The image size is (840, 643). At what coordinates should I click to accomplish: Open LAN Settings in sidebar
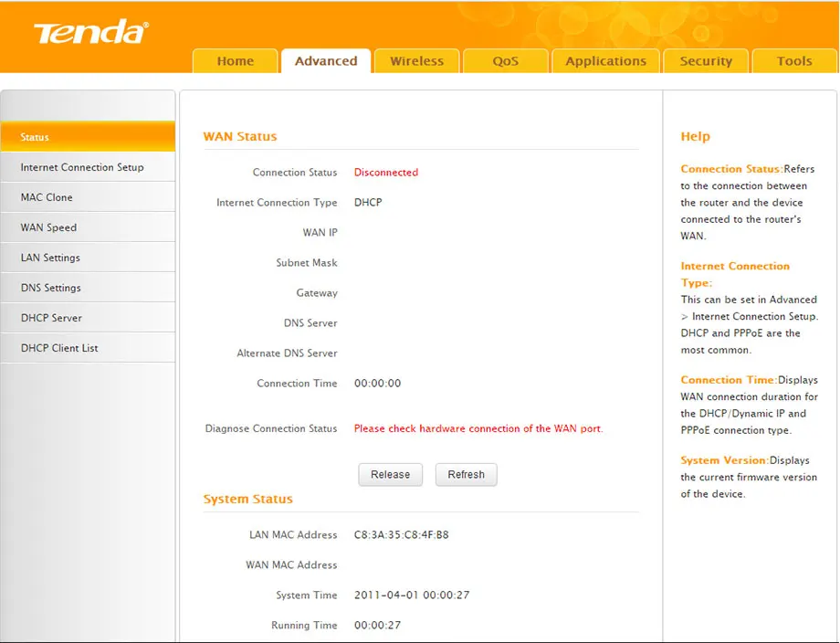[88, 258]
